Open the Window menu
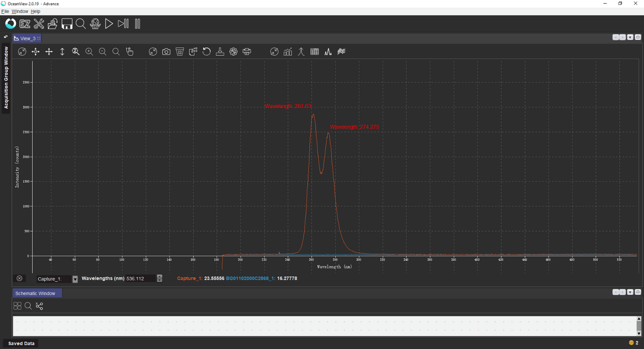644x349 pixels. pyautogui.click(x=20, y=11)
